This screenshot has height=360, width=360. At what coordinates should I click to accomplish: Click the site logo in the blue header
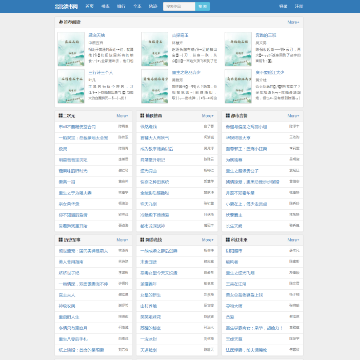point(65,6)
